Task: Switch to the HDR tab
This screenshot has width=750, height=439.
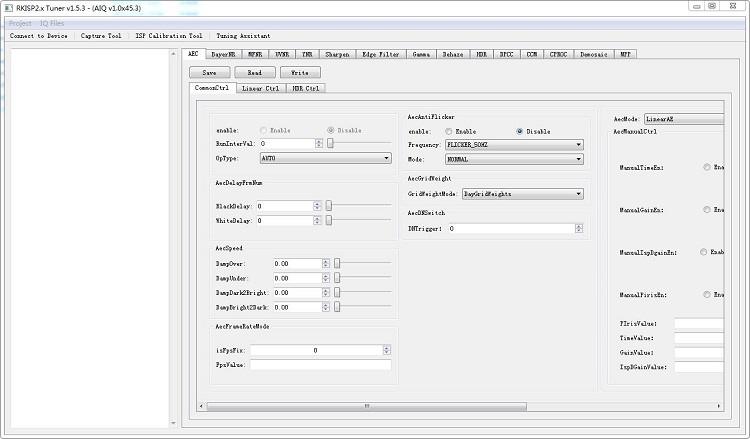Action: [x=482, y=55]
